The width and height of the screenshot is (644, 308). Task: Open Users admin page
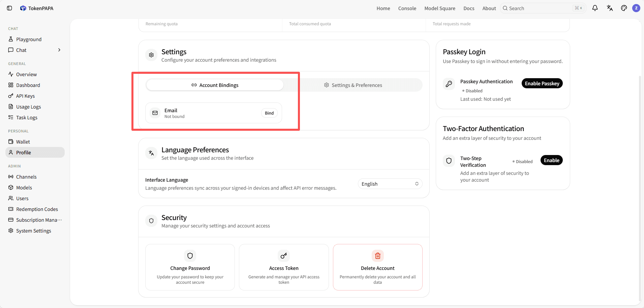[35, 198]
